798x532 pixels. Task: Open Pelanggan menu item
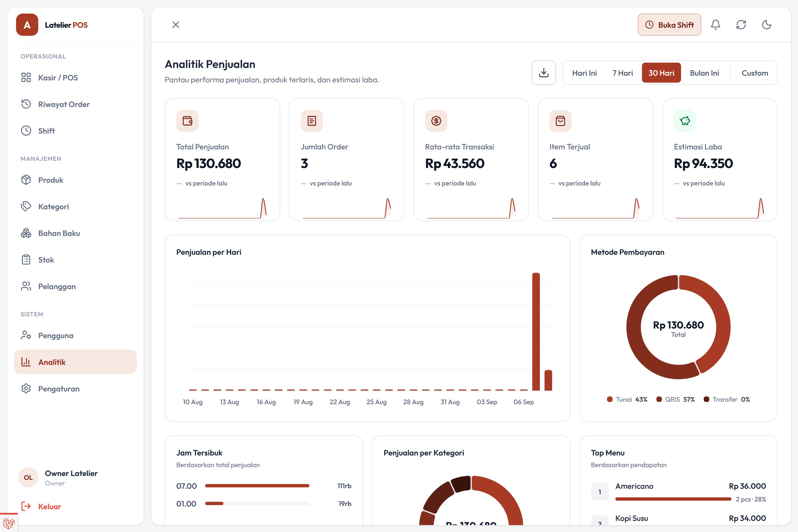click(x=75, y=286)
